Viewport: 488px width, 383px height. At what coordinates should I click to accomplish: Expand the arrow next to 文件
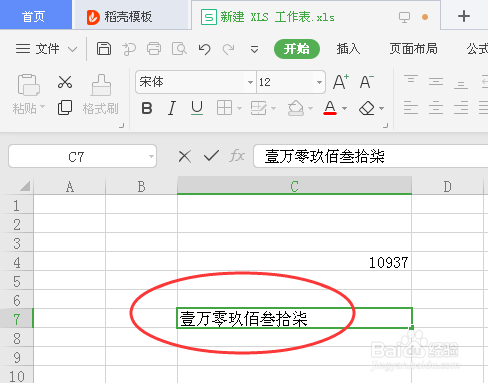click(72, 49)
